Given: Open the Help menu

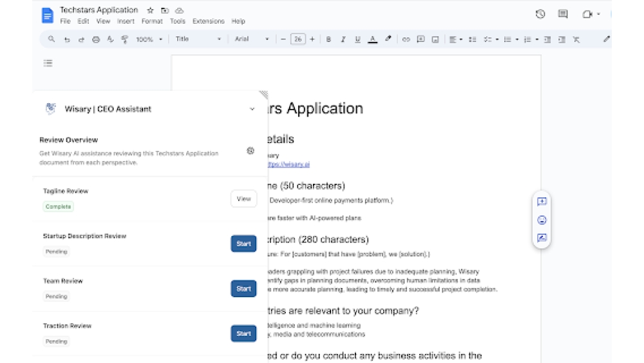Looking at the screenshot, I should tap(238, 21).
